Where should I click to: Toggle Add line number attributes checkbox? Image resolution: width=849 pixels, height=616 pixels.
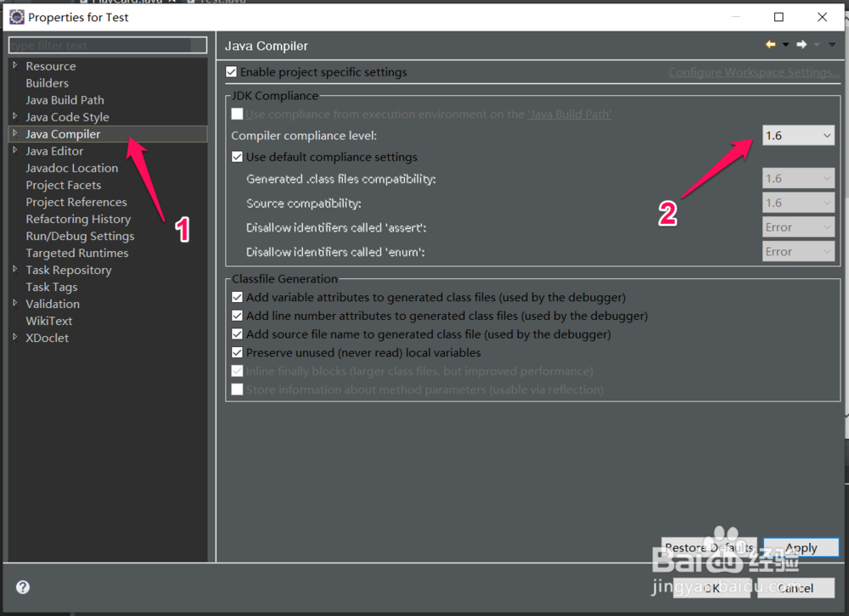click(237, 316)
